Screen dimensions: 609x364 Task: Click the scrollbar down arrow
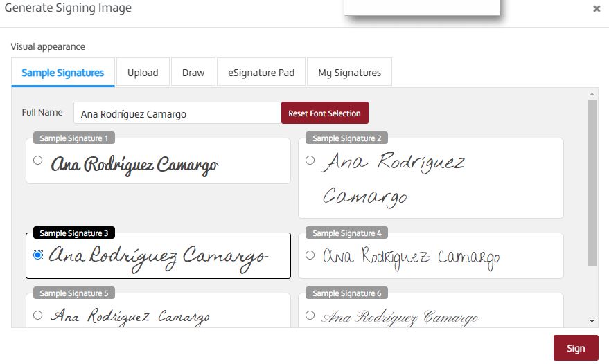pos(592,321)
